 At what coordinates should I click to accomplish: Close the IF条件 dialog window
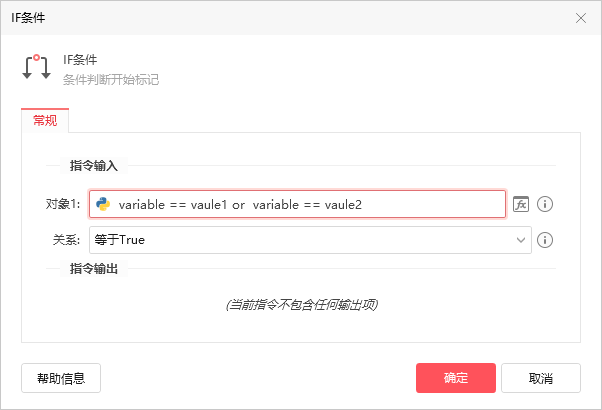coord(581,17)
